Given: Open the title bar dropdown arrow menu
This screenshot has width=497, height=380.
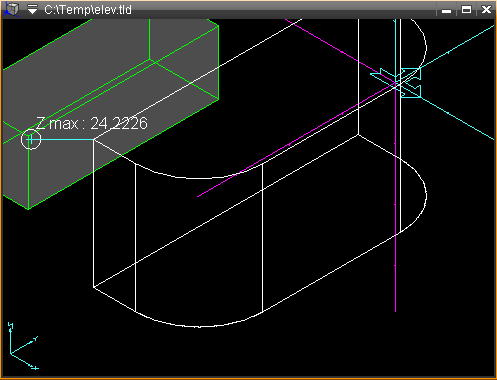Looking at the screenshot, I should 32,9.
